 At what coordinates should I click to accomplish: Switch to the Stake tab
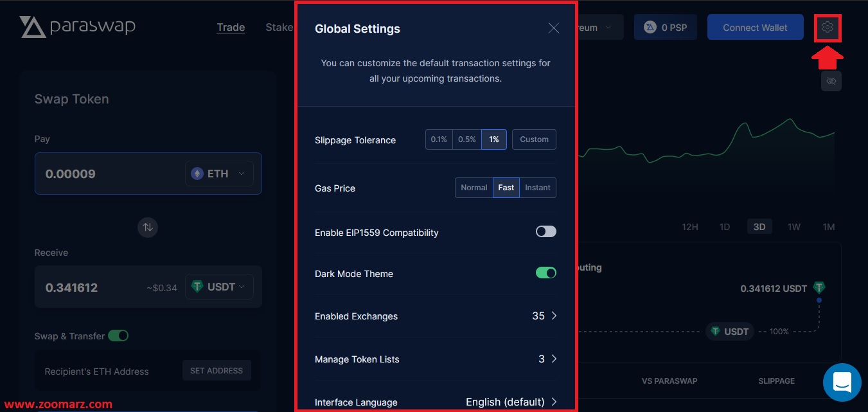[279, 28]
